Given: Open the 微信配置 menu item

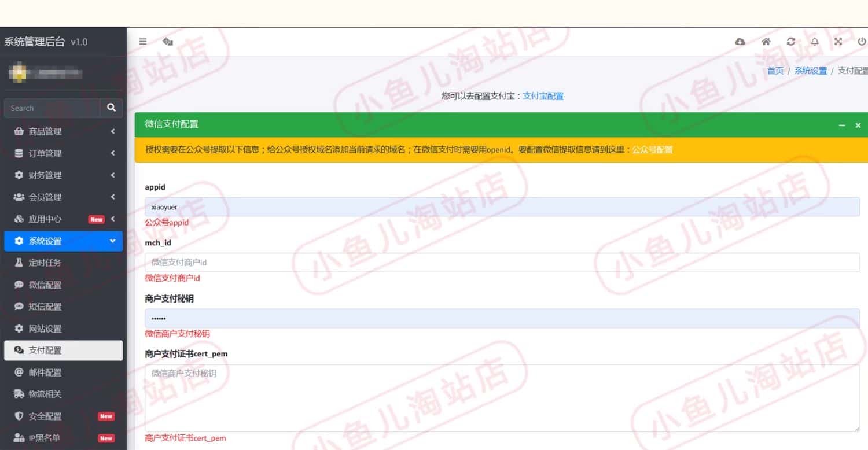Looking at the screenshot, I should point(63,285).
